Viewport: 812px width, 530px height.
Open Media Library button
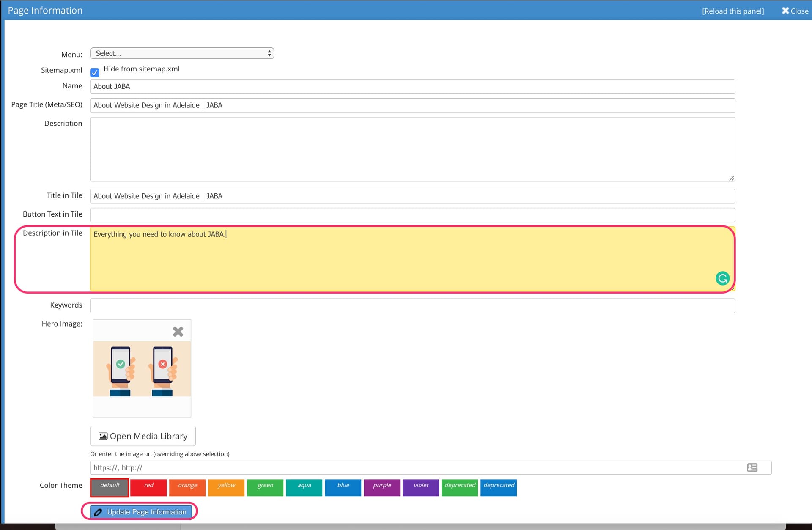pos(143,436)
